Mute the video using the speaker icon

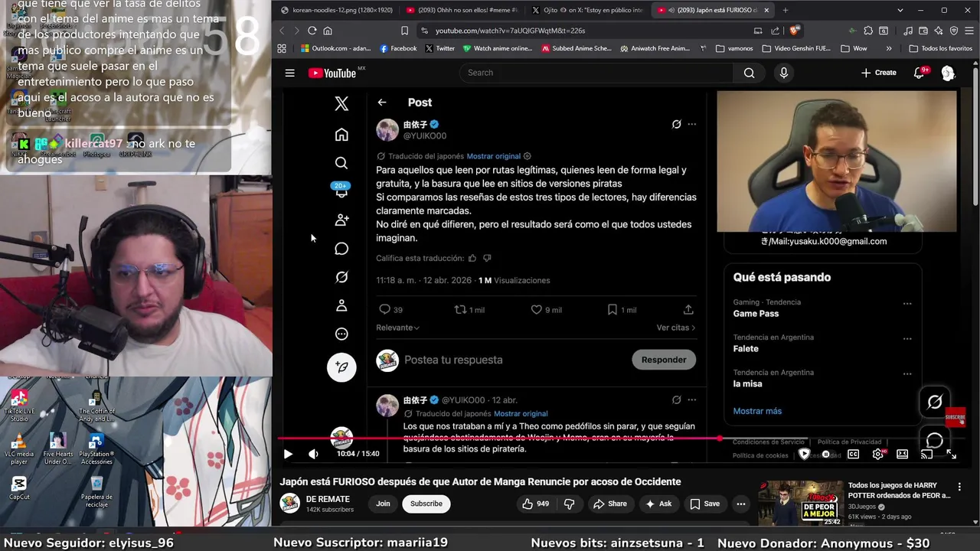[313, 454]
